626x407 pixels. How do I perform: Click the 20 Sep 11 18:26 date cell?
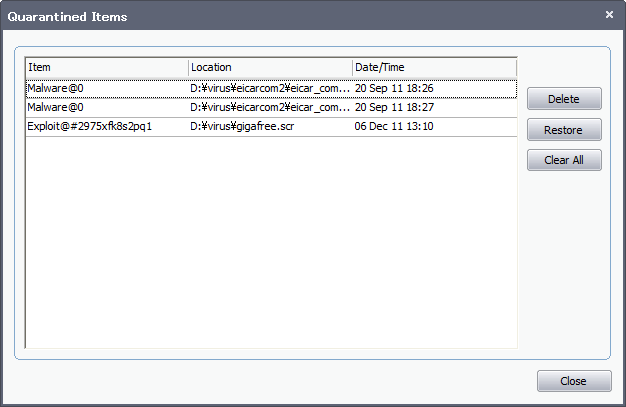(x=394, y=88)
